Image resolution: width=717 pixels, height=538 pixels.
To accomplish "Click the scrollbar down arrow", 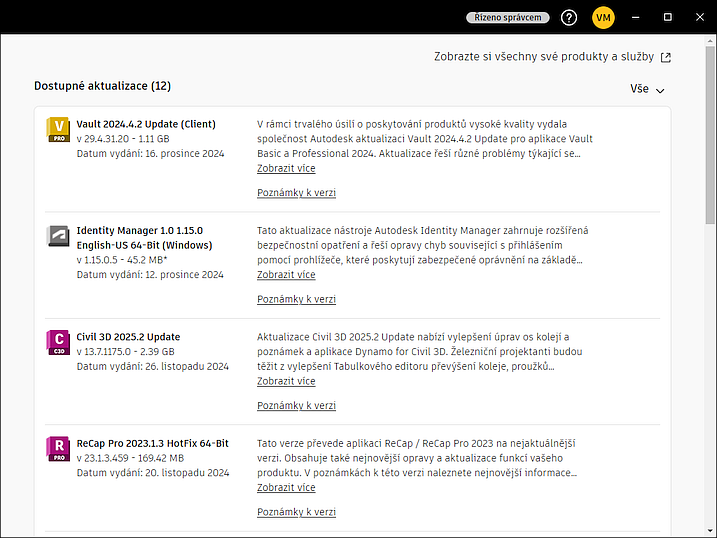I will pos(709,530).
